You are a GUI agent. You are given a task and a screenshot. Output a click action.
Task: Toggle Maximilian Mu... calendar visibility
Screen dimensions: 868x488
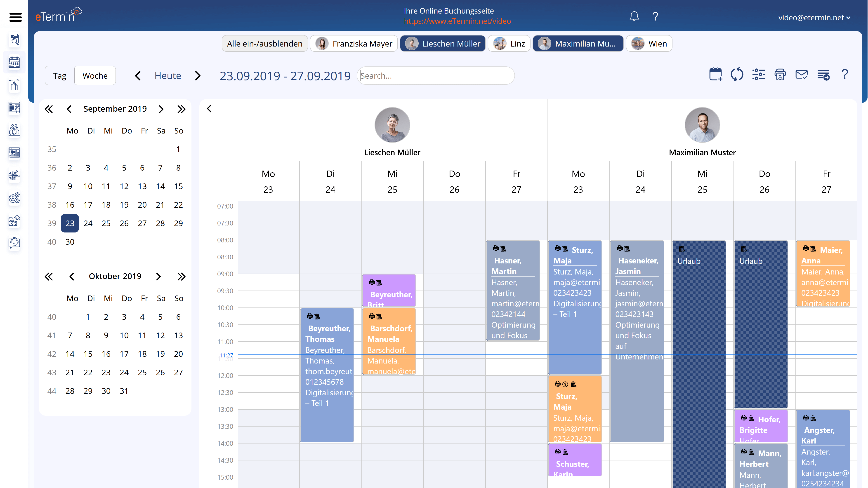point(578,44)
